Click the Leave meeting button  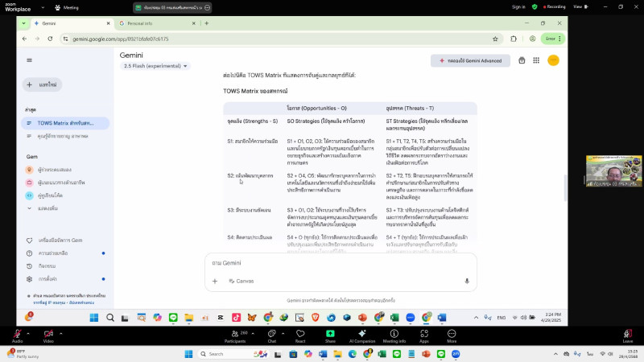click(628, 335)
